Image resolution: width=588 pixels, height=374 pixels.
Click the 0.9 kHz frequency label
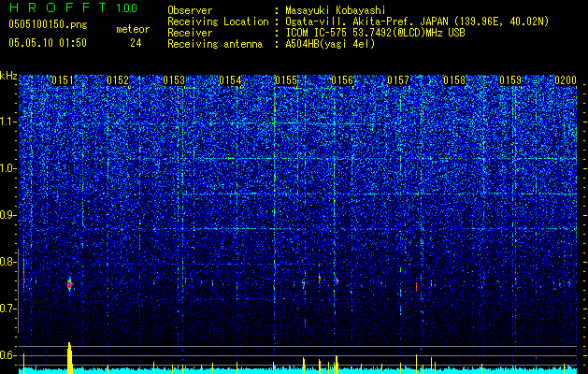point(8,215)
